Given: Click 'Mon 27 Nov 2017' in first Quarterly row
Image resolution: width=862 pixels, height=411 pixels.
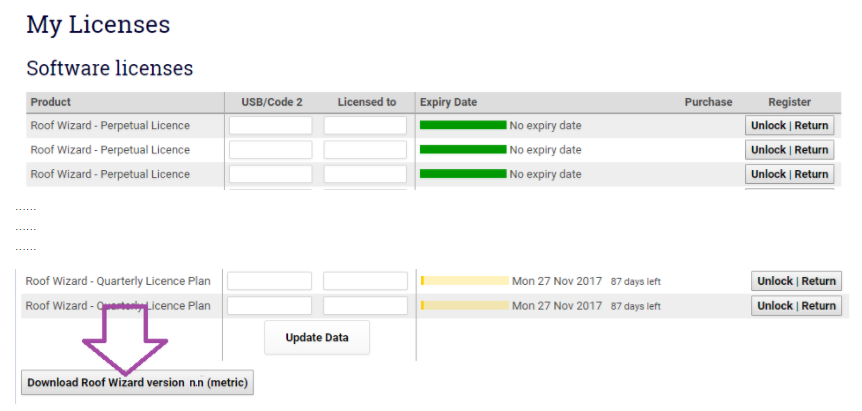Looking at the screenshot, I should [557, 281].
